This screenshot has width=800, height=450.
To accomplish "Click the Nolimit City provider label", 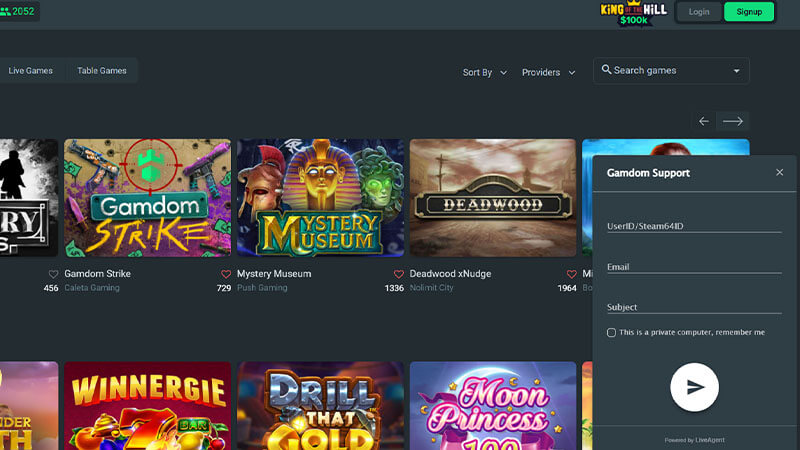I will pyautogui.click(x=432, y=288).
